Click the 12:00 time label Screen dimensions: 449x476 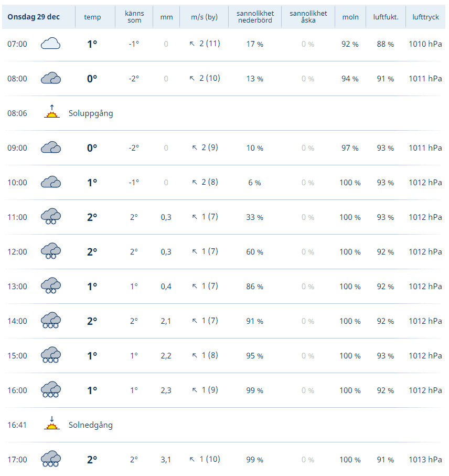click(x=17, y=252)
